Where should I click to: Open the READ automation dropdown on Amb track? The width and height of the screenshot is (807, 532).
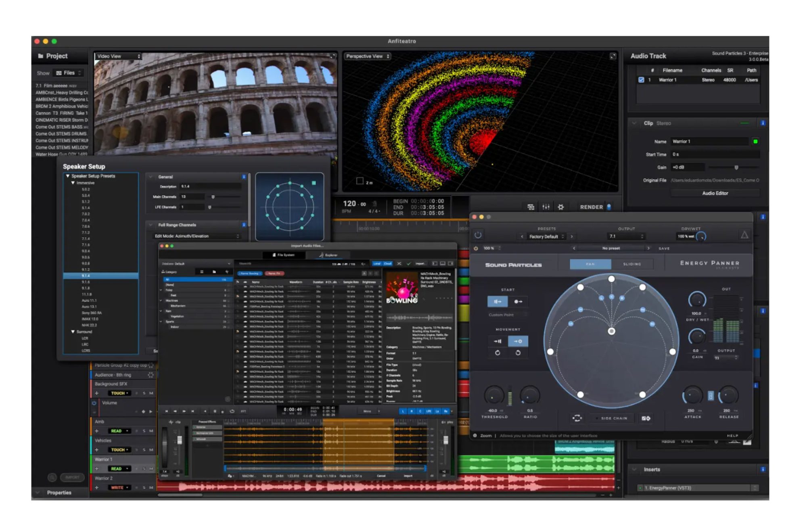click(119, 431)
